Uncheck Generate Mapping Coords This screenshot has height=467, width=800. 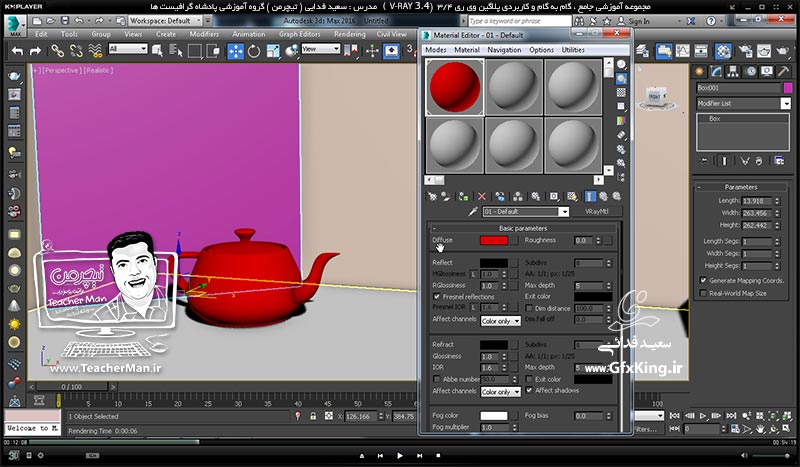(x=704, y=280)
